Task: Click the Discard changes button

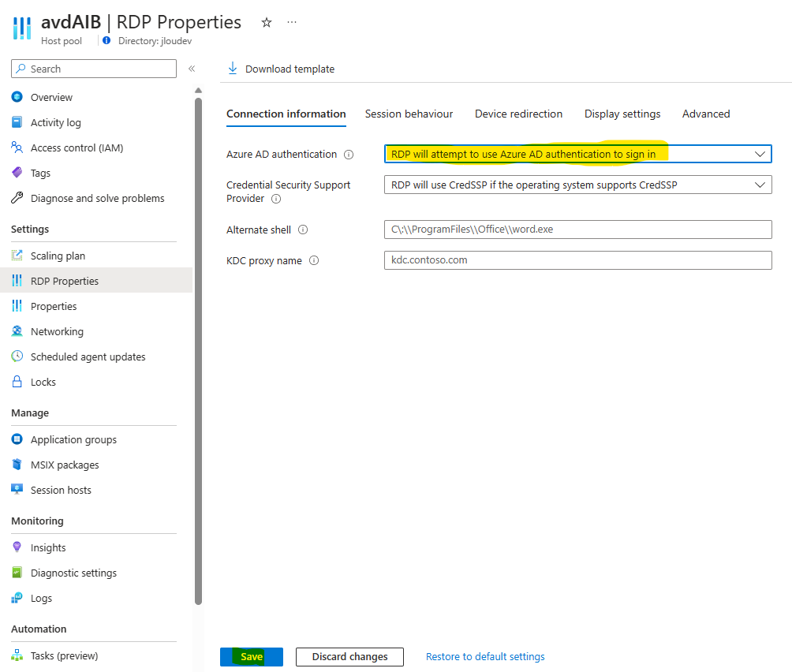Action: 349,657
